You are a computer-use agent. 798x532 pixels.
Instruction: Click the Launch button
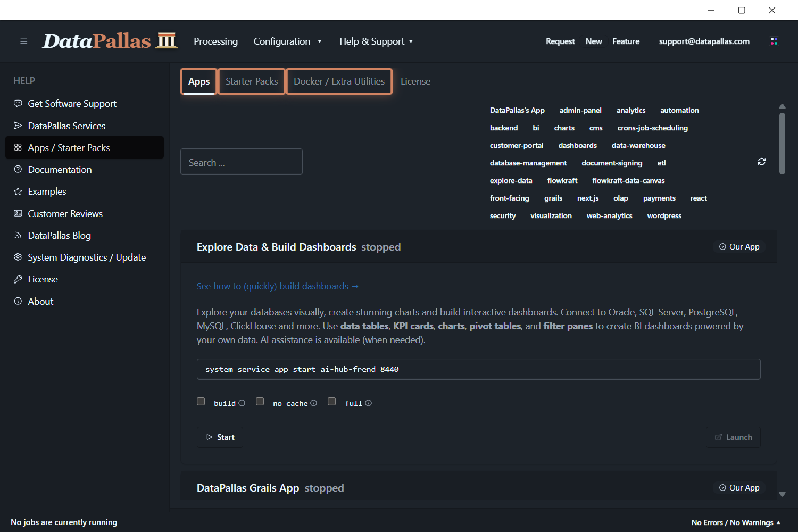pyautogui.click(x=733, y=437)
